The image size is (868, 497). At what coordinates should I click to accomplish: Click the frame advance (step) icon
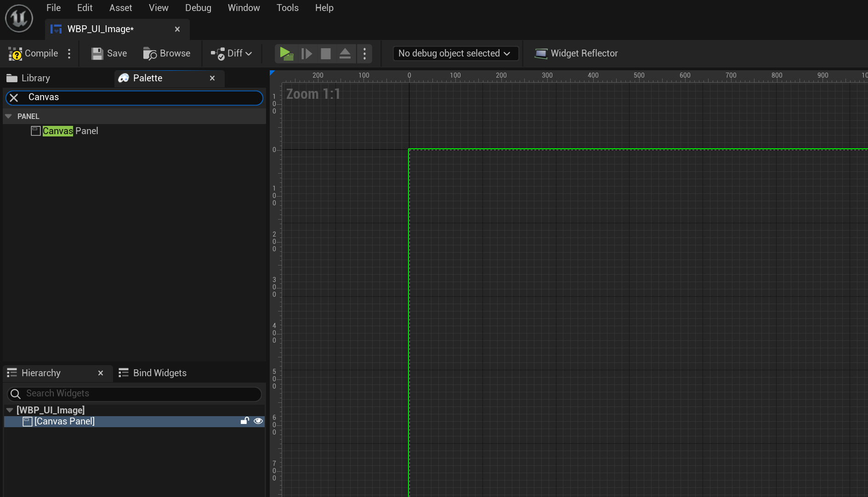[x=306, y=54]
